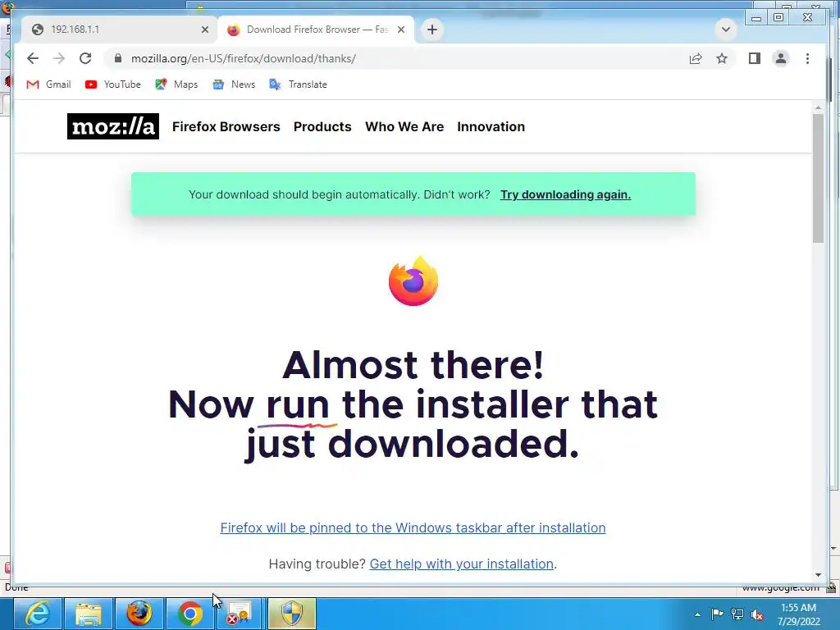
Task: Open the Products menu
Action: (x=322, y=127)
